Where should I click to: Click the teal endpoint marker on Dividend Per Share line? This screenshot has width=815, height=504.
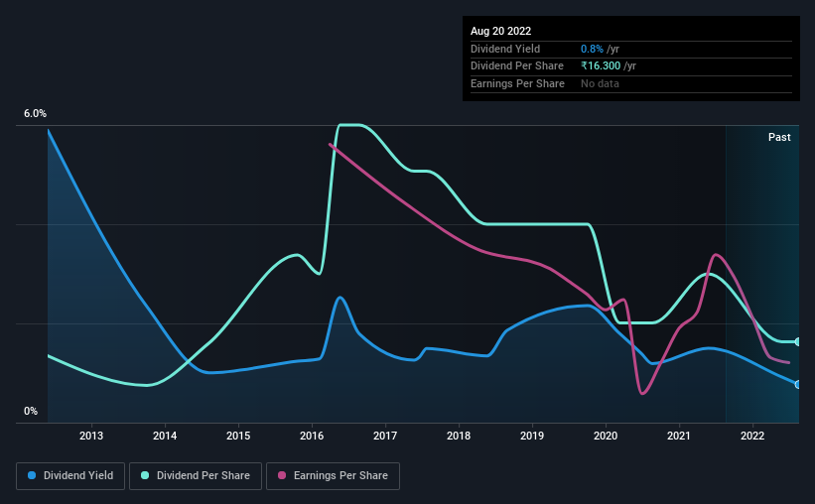pyautogui.click(x=797, y=342)
